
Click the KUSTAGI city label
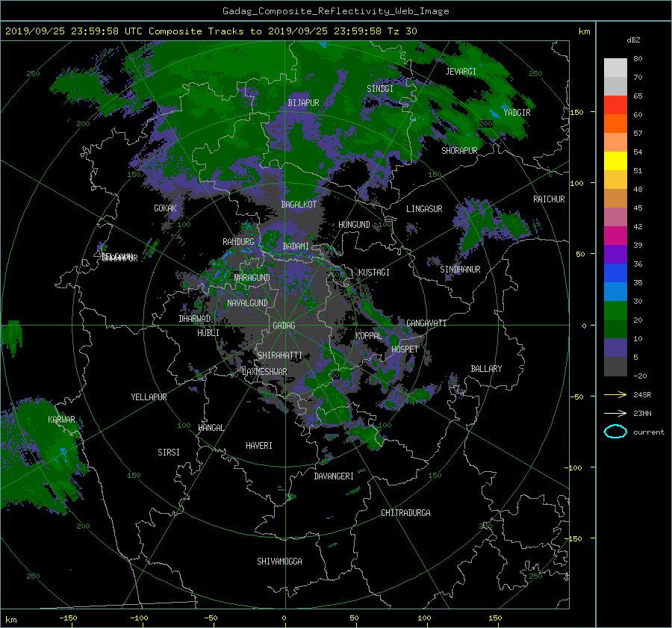[x=374, y=273]
